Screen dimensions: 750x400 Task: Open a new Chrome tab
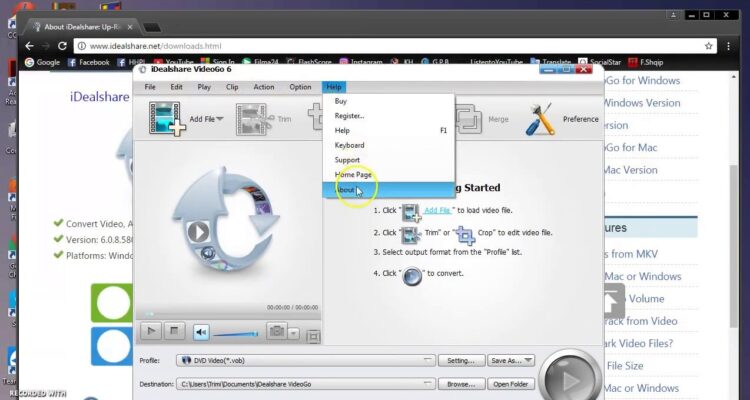tap(152, 28)
